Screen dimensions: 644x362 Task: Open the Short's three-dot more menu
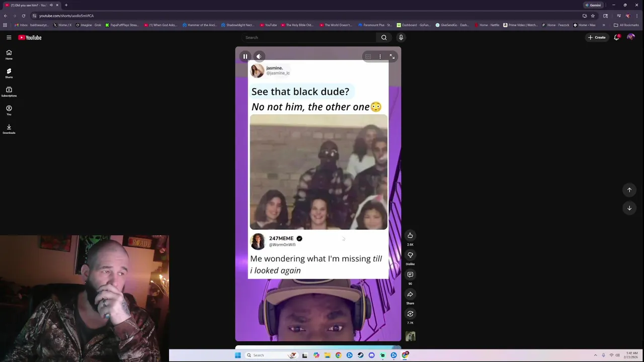pos(380,57)
